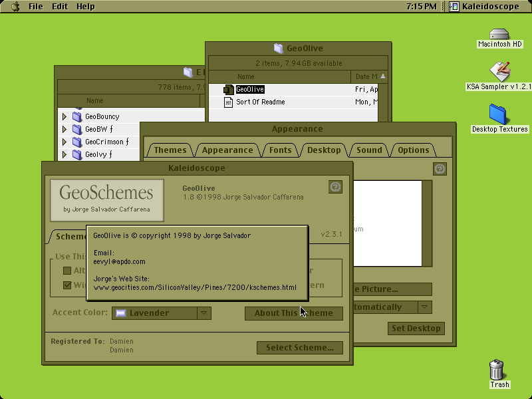
Task: Open the Edit menu
Action: pyautogui.click(x=60, y=7)
